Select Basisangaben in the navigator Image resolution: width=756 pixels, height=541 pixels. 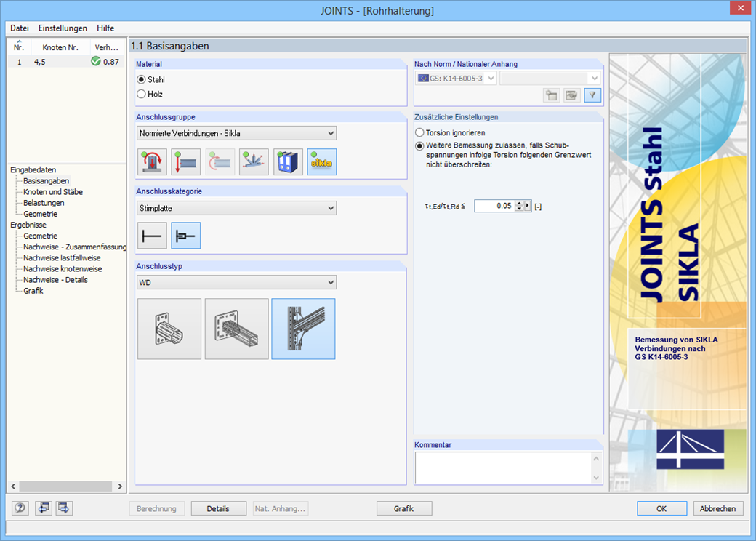47,181
